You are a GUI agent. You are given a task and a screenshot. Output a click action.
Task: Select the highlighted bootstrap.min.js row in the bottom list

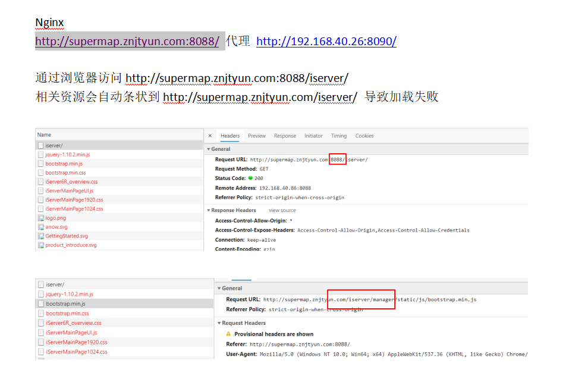click(x=124, y=304)
